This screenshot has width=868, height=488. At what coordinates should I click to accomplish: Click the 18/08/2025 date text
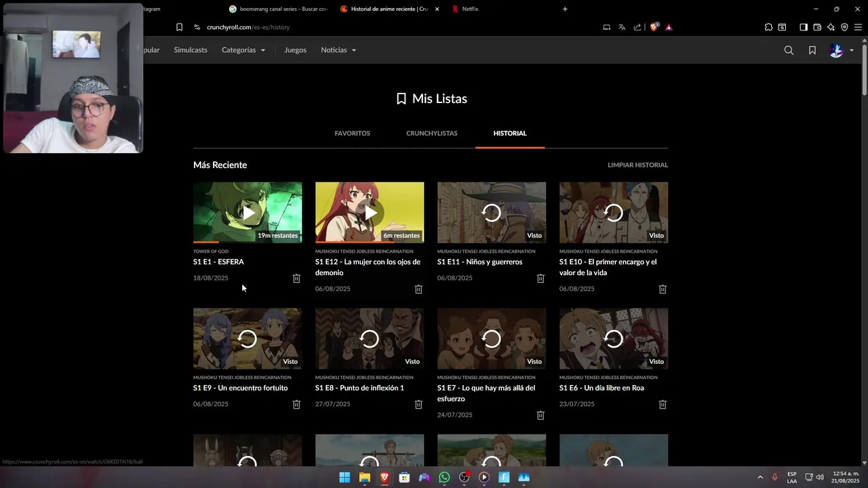click(211, 278)
